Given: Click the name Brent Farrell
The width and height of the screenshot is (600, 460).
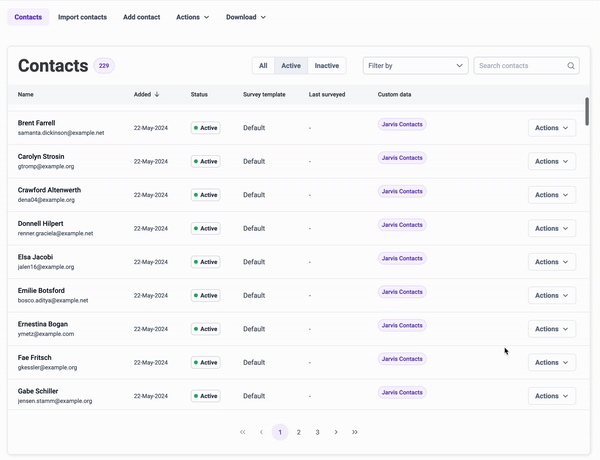Looking at the screenshot, I should pyautogui.click(x=36, y=123).
